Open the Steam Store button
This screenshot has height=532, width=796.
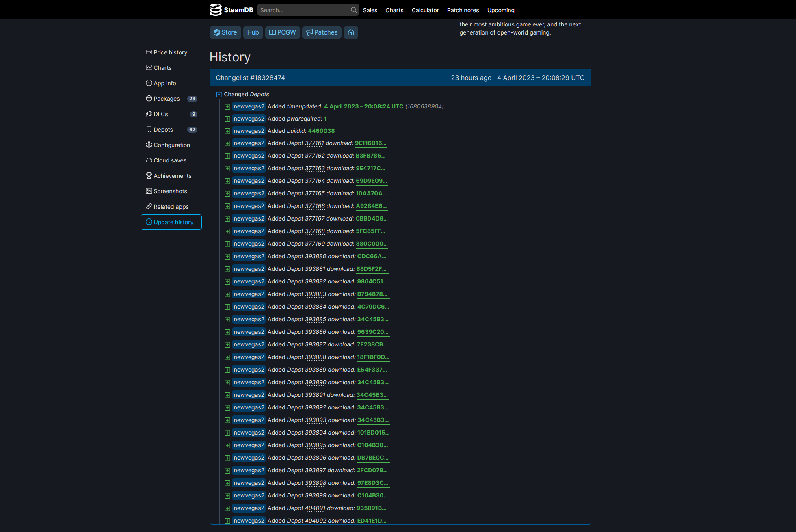(225, 32)
